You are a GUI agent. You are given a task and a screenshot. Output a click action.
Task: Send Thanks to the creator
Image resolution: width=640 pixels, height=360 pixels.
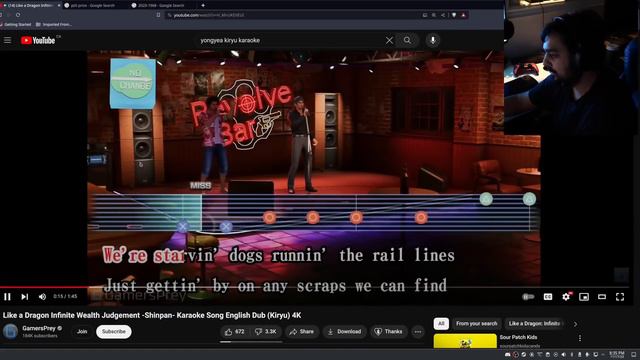tap(388, 331)
